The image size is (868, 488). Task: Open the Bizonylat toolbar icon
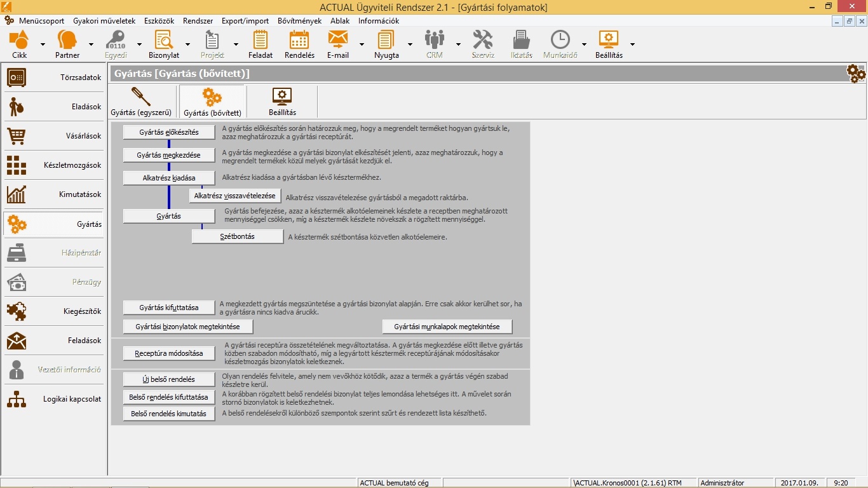click(x=163, y=44)
